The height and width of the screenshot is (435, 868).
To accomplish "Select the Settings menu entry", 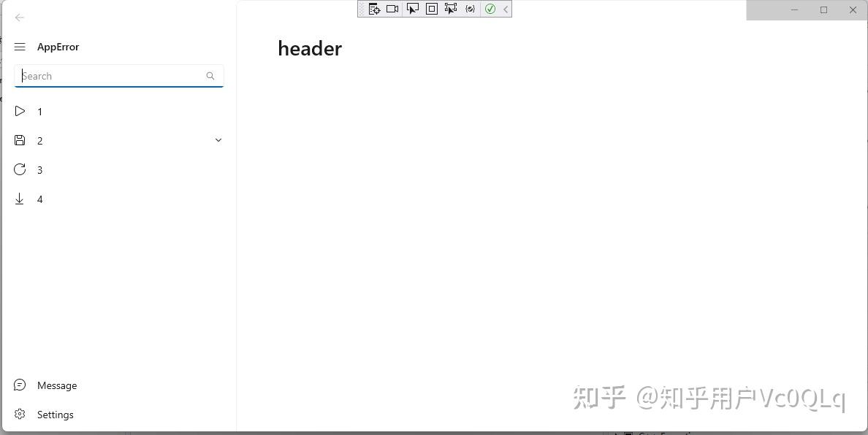I will coord(55,415).
